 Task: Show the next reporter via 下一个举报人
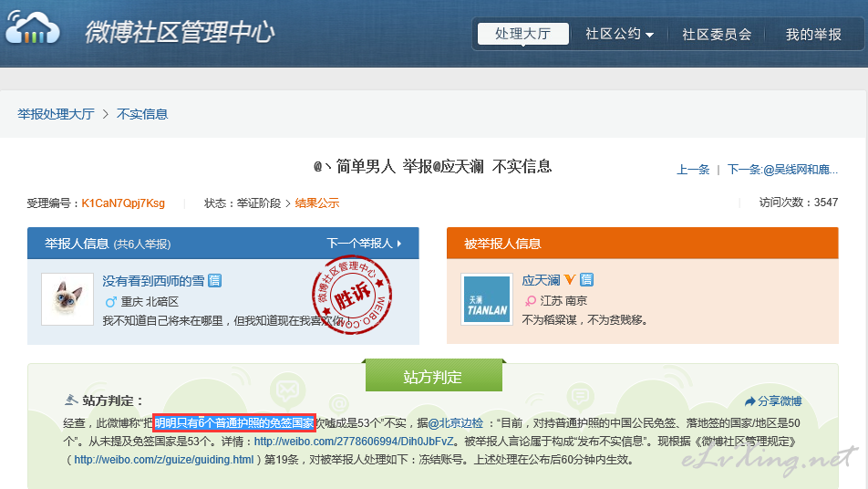click(364, 243)
